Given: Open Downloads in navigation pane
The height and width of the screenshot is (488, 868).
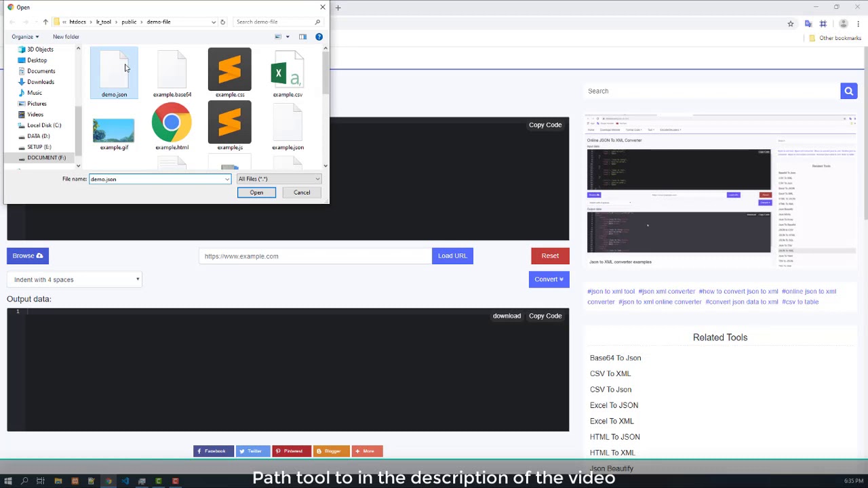Looking at the screenshot, I should [41, 82].
